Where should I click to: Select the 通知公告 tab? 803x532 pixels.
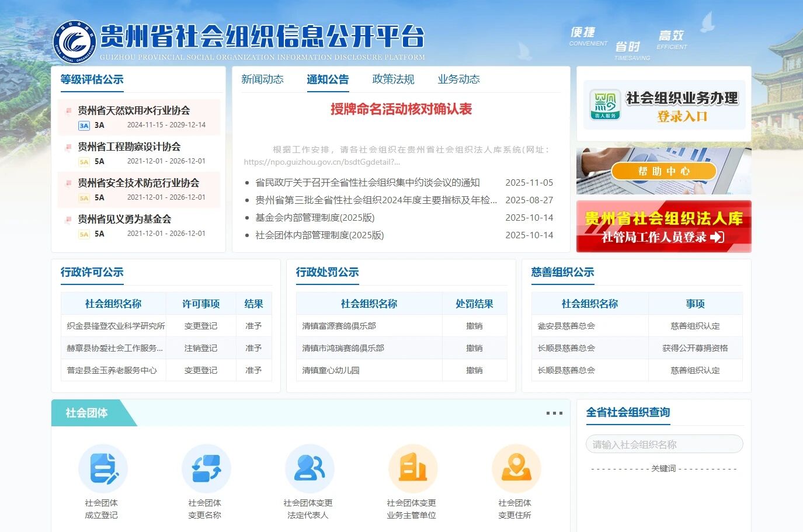click(x=328, y=79)
